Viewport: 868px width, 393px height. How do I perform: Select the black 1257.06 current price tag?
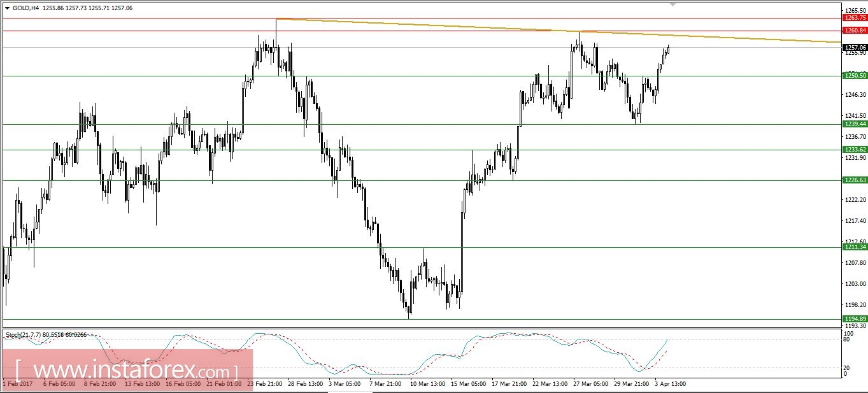coord(854,46)
